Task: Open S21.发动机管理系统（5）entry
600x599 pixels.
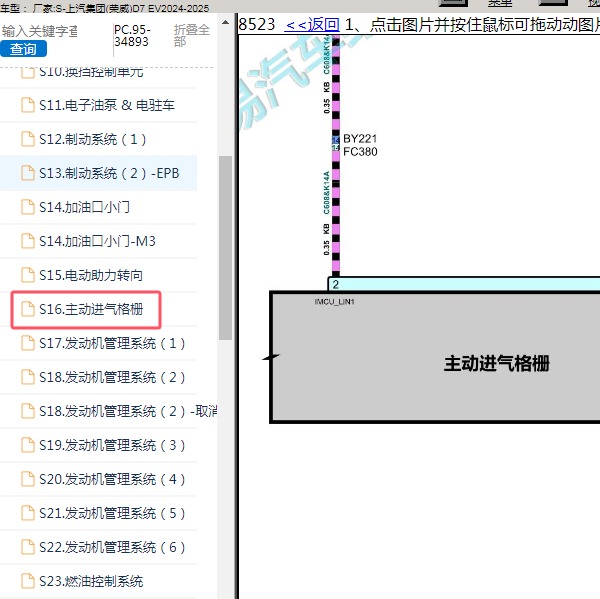Action: (112, 514)
